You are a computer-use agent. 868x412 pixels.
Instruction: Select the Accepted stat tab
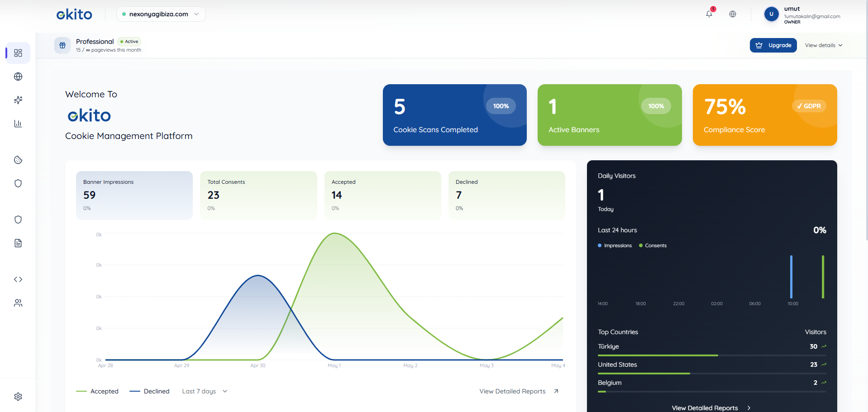click(x=383, y=196)
